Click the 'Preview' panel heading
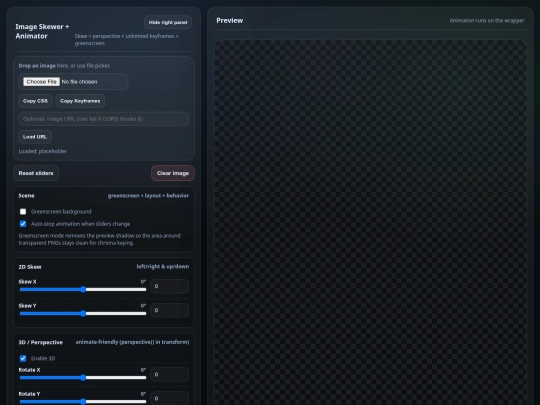The width and height of the screenshot is (540, 405). pyautogui.click(x=230, y=21)
